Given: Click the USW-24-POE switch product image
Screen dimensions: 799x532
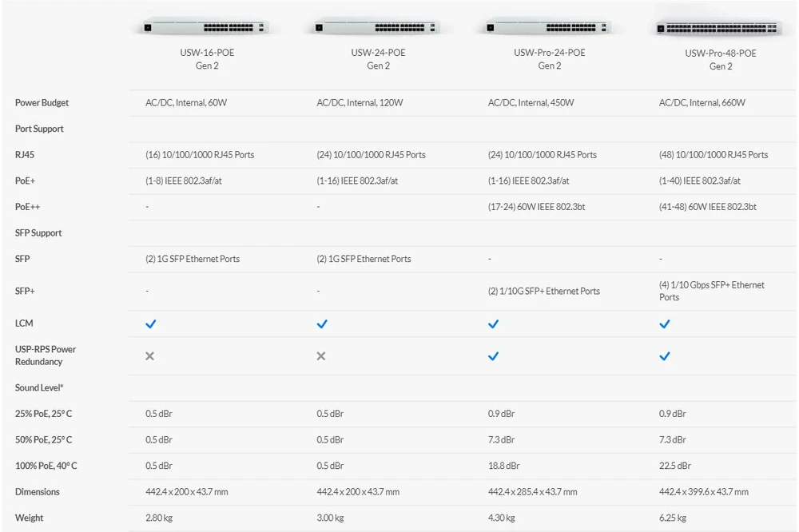Looking at the screenshot, I should tap(378, 28).
